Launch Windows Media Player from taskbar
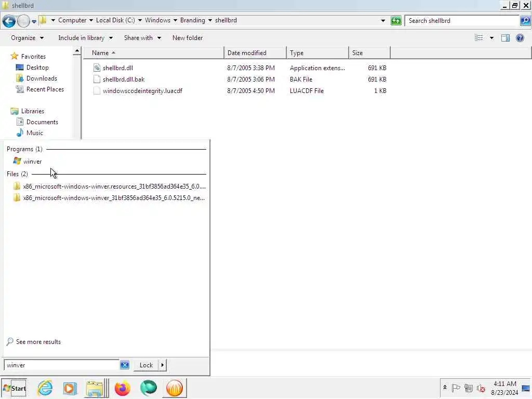Screen dimensions: 532x399 70,388
